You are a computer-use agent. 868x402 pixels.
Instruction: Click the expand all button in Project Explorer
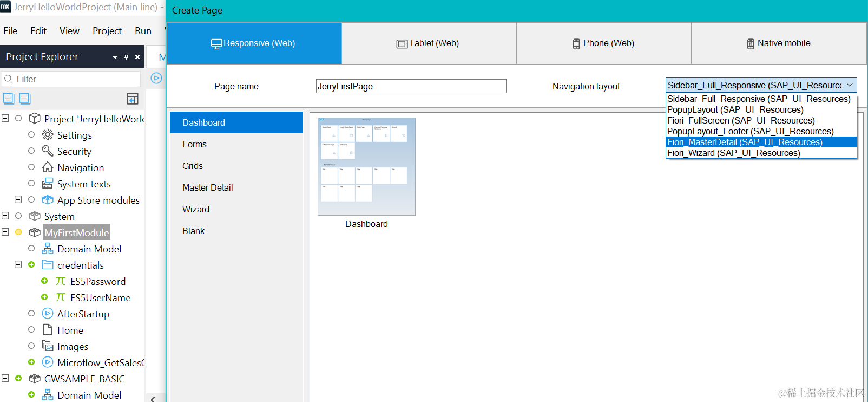(x=8, y=98)
